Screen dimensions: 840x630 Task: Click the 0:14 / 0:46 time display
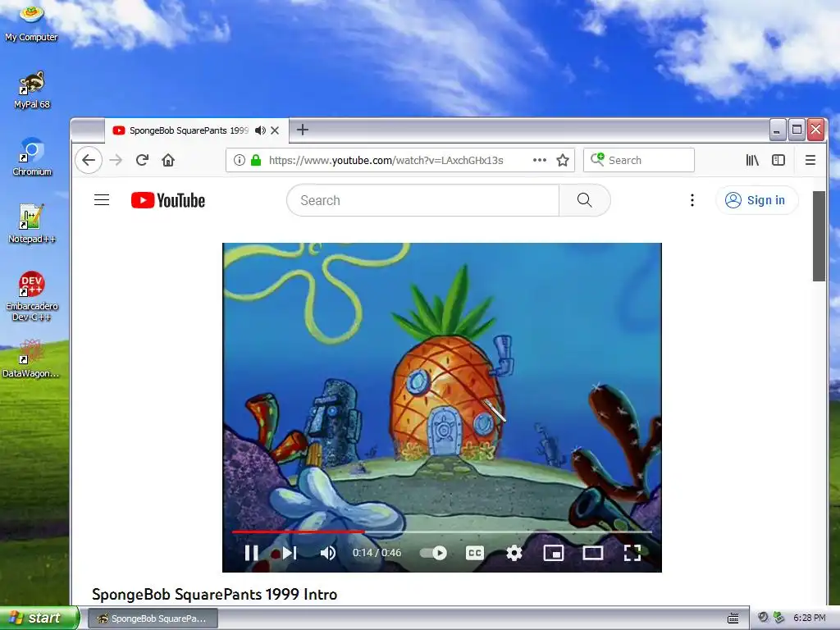click(377, 552)
